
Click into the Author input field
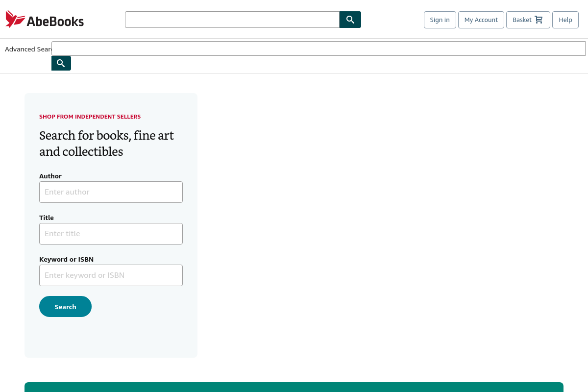pyautogui.click(x=111, y=192)
